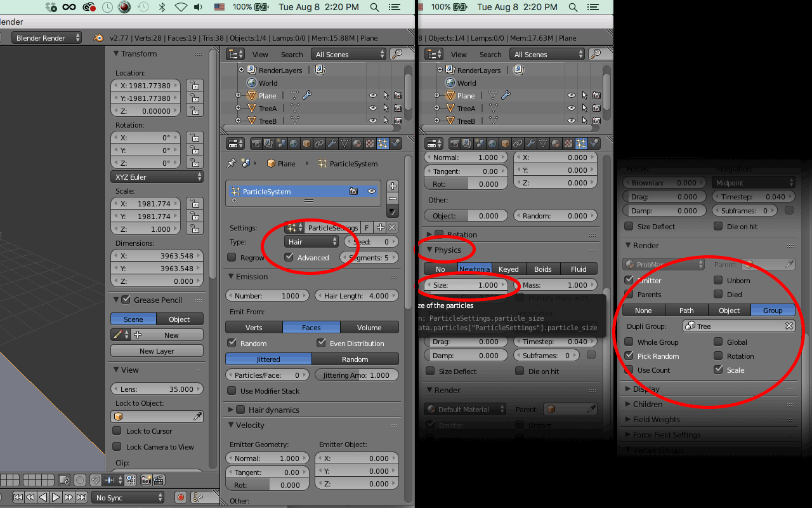Expand the Children panel
Viewport: 812px width, 508px height.
coord(628,404)
